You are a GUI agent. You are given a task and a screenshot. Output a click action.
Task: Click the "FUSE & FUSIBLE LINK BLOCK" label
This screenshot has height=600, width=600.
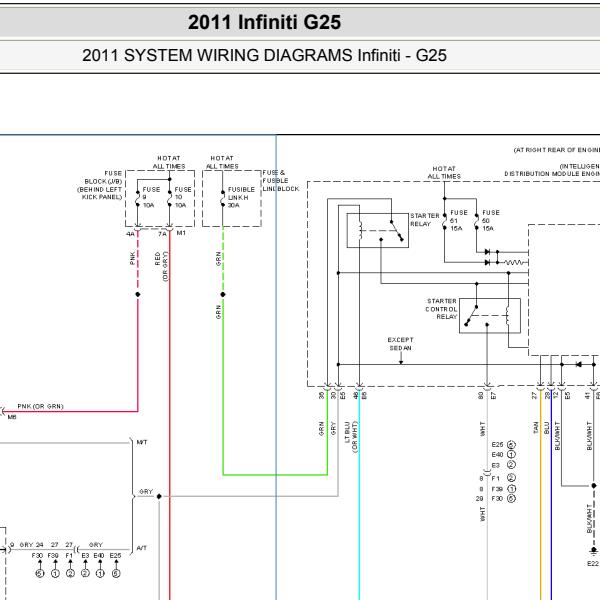tap(280, 181)
